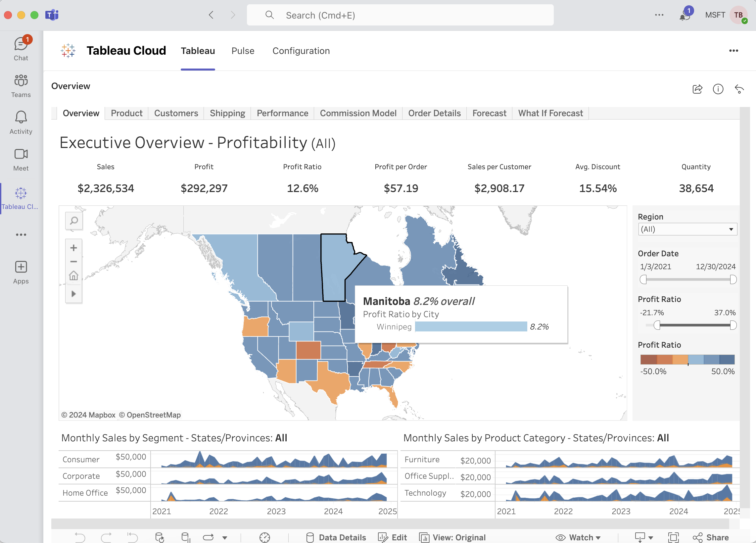This screenshot has height=543, width=756.
Task: Click in the Search (Cmd+E) field
Action: 400,15
